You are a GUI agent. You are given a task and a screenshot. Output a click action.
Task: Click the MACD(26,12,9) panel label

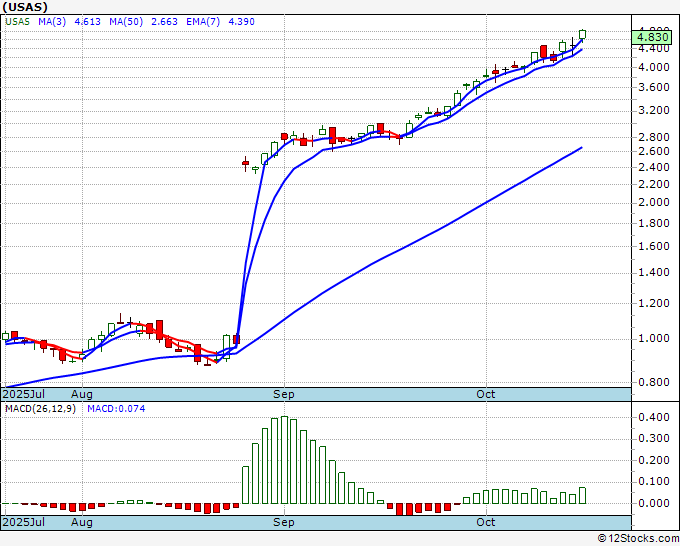(x=40, y=409)
